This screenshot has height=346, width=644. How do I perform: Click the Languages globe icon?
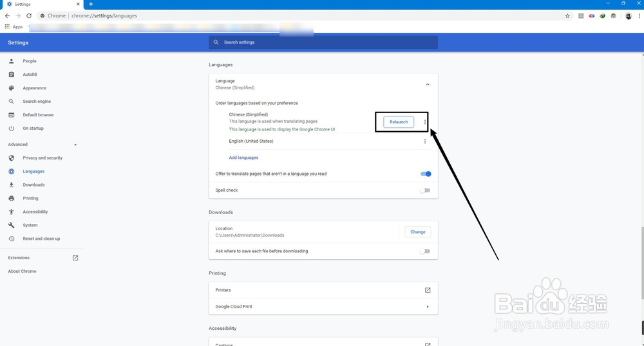coord(12,171)
